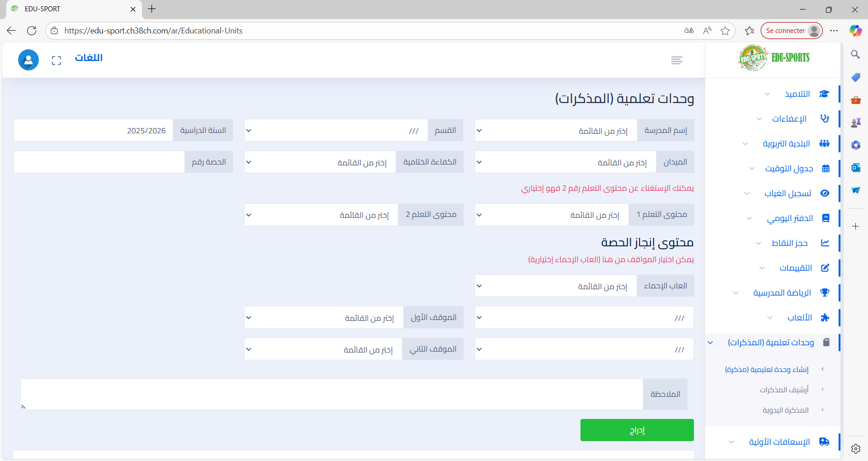Image resolution: width=868 pixels, height=461 pixels.
Task: Add browser page to favorites star
Action: pyautogui.click(x=725, y=31)
